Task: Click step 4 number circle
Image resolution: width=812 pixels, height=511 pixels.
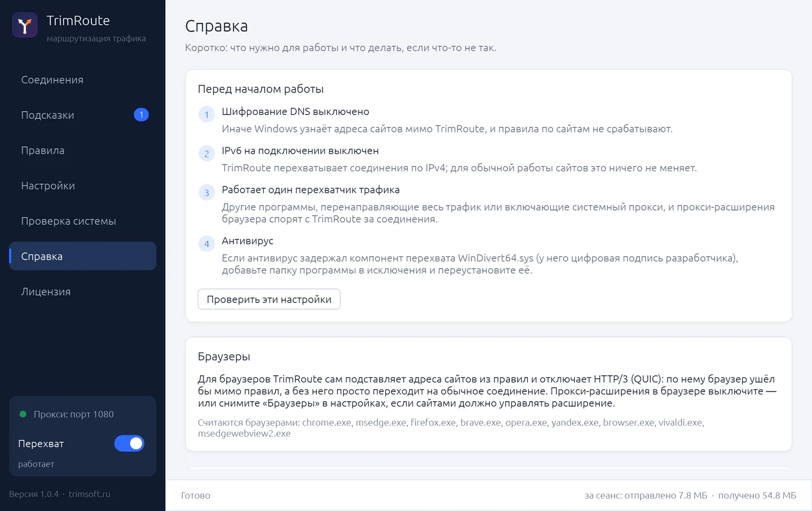Action: (206, 243)
